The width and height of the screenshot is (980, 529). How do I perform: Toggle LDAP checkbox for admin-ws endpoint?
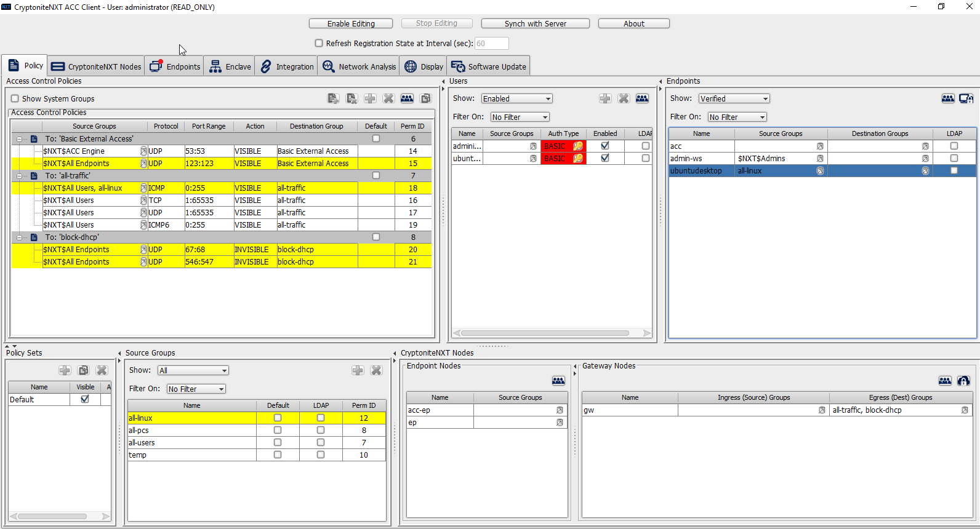tap(954, 158)
